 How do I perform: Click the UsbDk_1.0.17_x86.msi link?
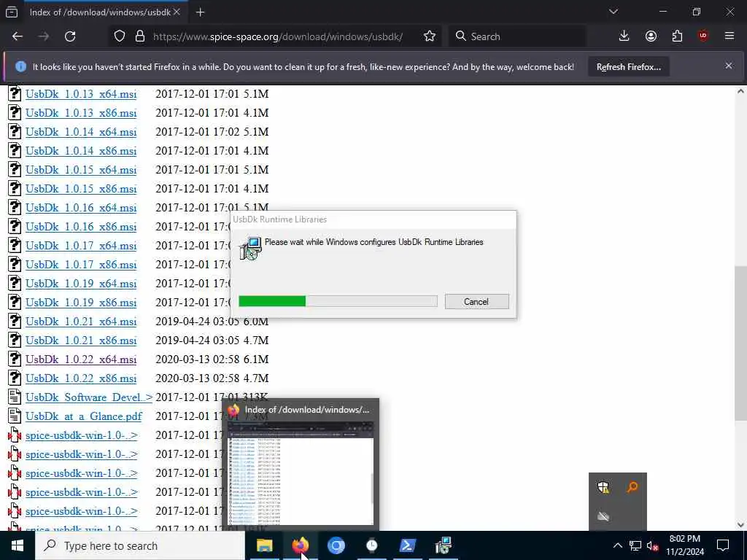point(81,265)
